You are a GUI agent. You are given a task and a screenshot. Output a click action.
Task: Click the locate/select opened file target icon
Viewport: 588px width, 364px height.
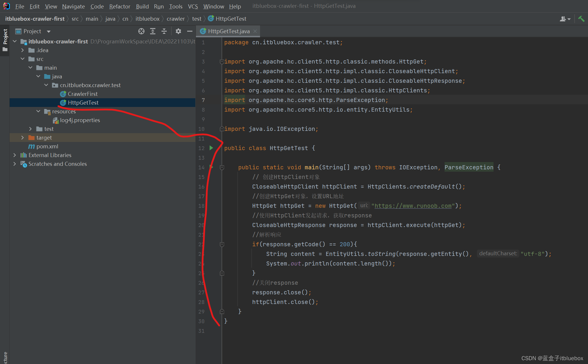click(141, 31)
